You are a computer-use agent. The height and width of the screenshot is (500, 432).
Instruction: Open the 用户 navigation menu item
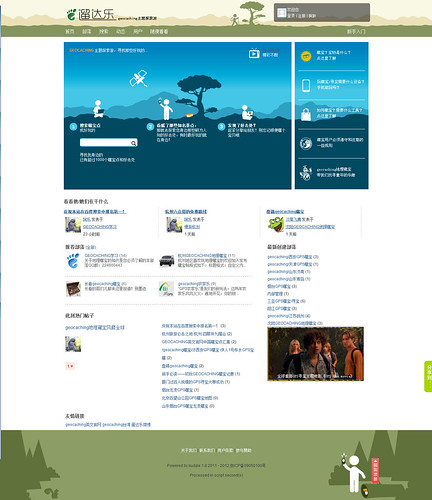[x=138, y=31]
